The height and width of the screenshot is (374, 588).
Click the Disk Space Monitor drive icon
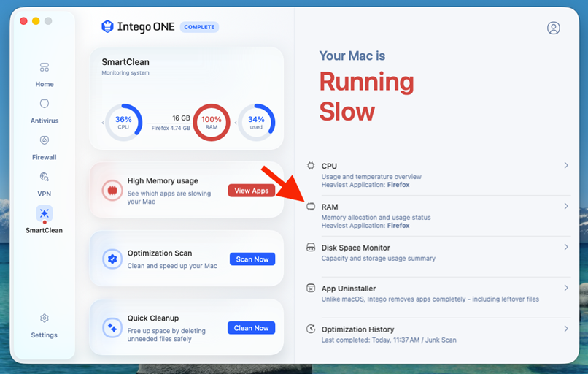(311, 247)
